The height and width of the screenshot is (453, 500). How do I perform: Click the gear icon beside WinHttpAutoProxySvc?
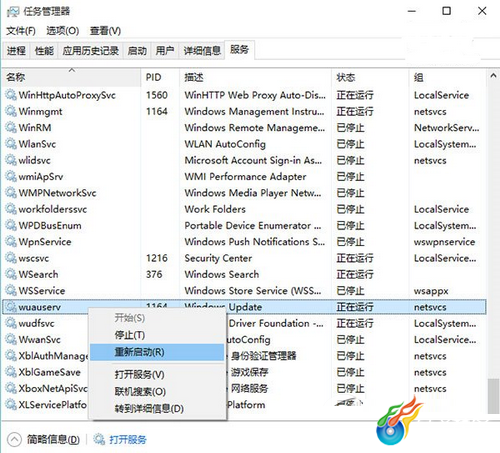pos(11,95)
